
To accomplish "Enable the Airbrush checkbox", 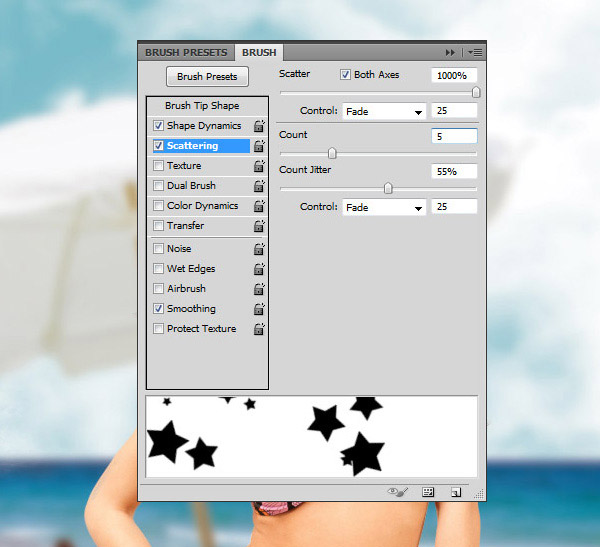I will coord(158,288).
